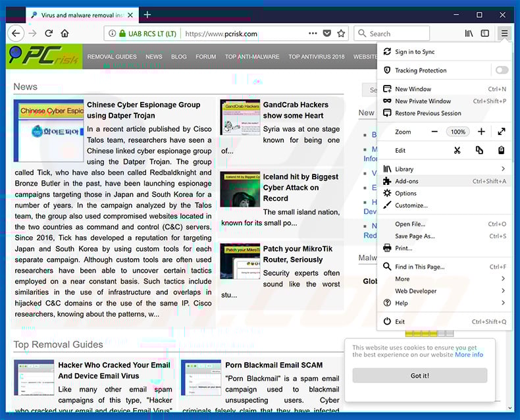Select Open File... menu entry
Viewport: 520px width, 420px height.
coord(445,224)
